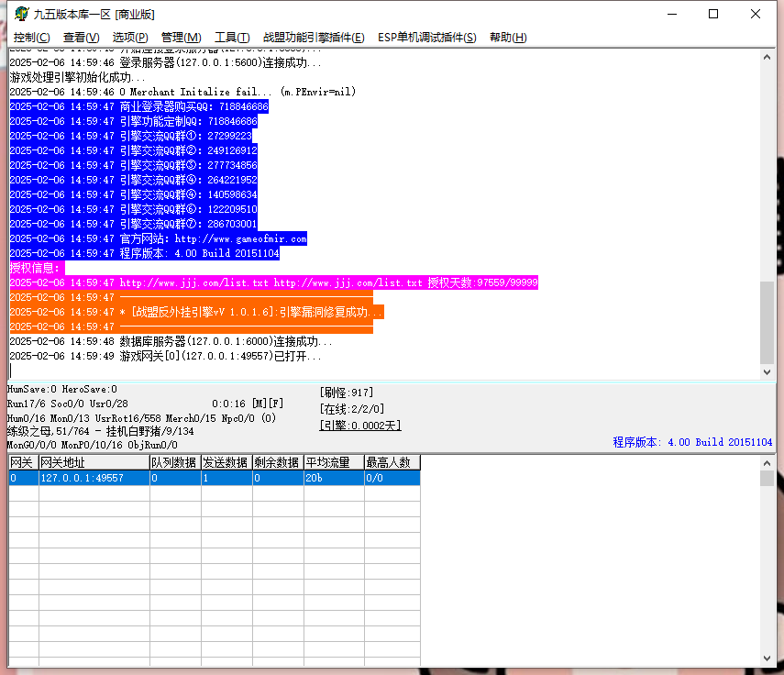Click gateway list scrollbar down arrow
This screenshot has width=784, height=675.
coord(767,658)
